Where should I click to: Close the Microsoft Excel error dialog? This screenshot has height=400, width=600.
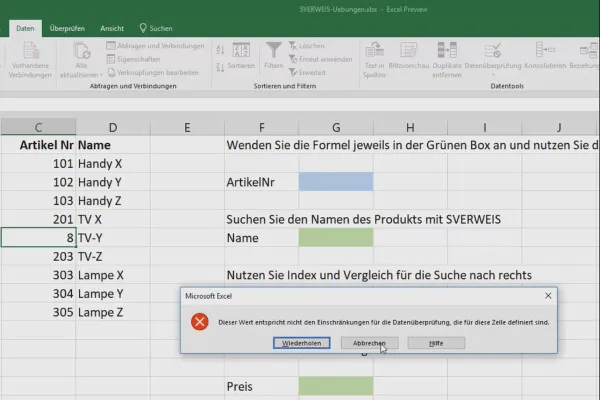(x=548, y=296)
